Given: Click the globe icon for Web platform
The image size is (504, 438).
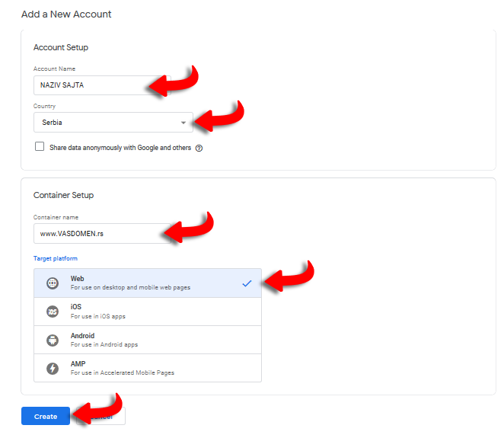Looking at the screenshot, I should click(53, 283).
